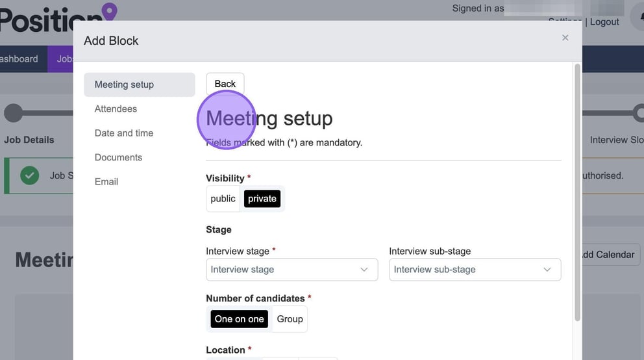
Task: Expand the Interview sub-stage dropdown
Action: 475,270
